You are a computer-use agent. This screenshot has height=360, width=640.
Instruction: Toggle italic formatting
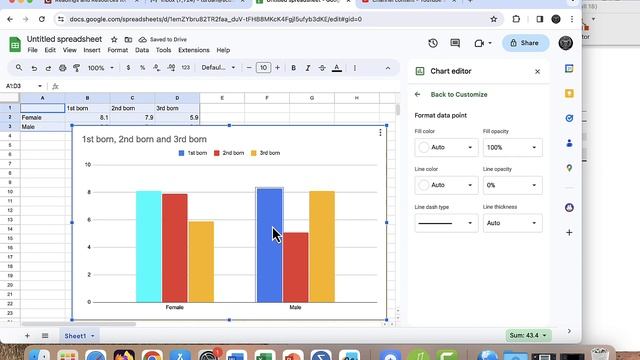(x=308, y=68)
